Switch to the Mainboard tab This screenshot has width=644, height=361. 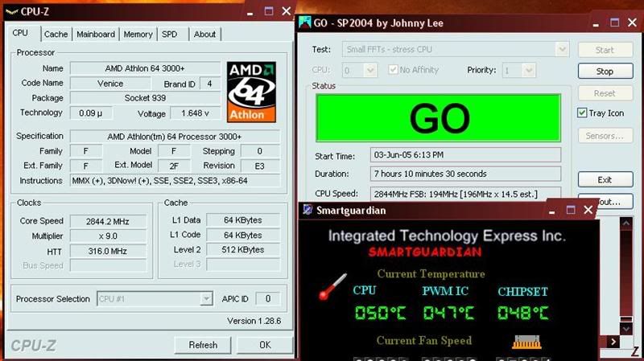coord(96,35)
